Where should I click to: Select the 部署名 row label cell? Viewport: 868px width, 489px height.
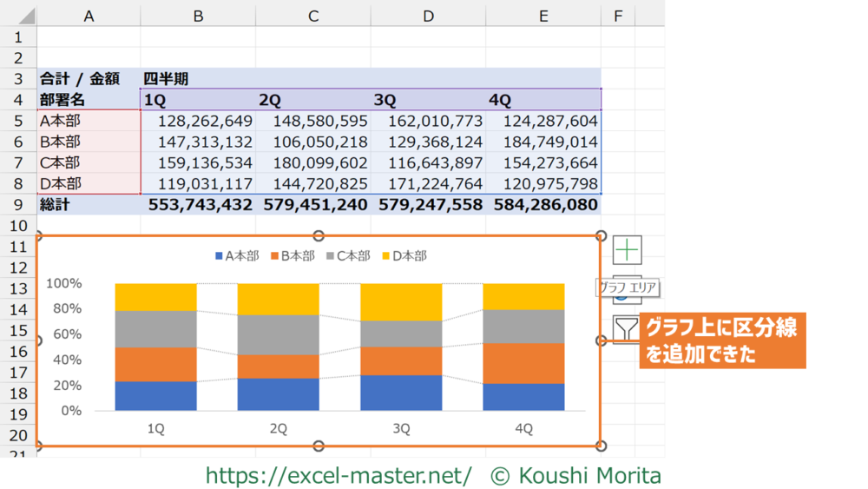point(89,100)
